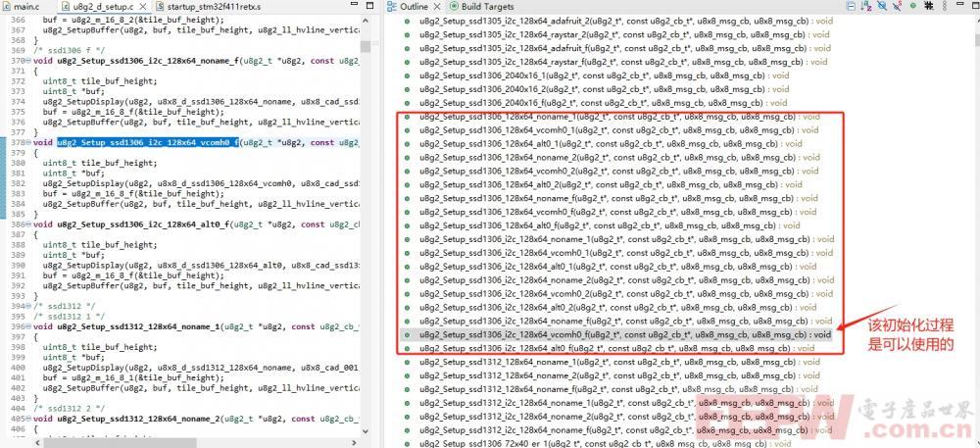Click icon of u8g2_Setup_ssd1305_i2c_128x64_raystar_2 outline item
Viewport: 980px width, 448px height.
click(x=407, y=34)
